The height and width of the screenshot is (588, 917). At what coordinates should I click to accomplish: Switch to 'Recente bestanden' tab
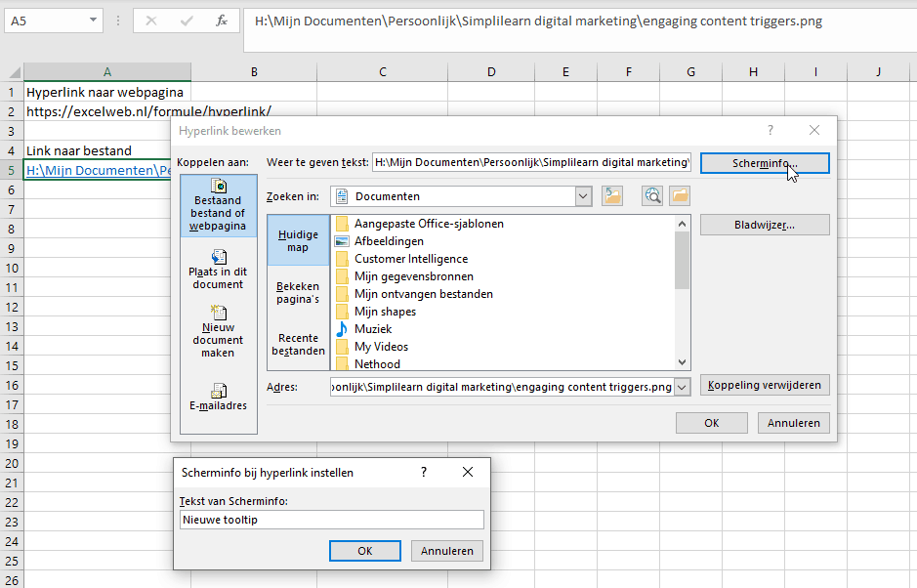(x=298, y=344)
